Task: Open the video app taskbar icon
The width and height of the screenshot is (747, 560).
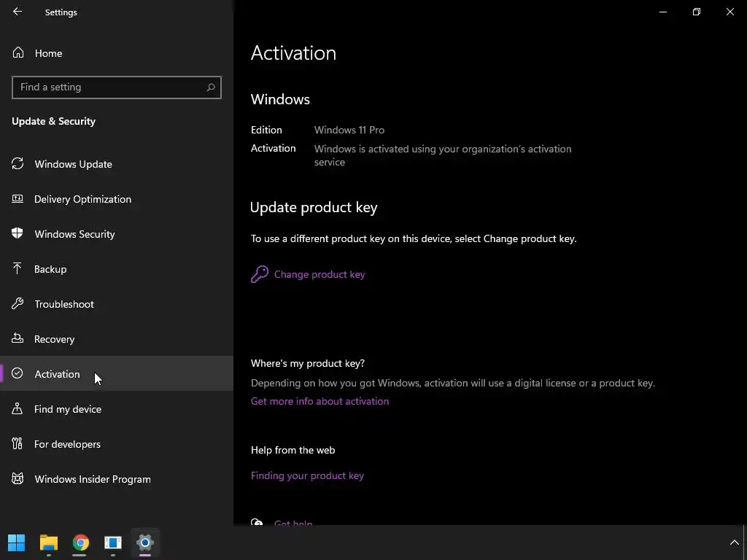Action: point(113,542)
